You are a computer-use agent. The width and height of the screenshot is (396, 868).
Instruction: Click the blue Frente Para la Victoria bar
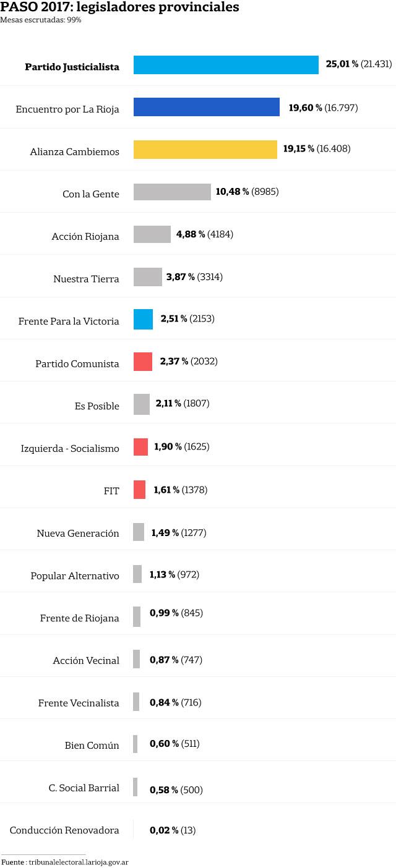(143, 319)
